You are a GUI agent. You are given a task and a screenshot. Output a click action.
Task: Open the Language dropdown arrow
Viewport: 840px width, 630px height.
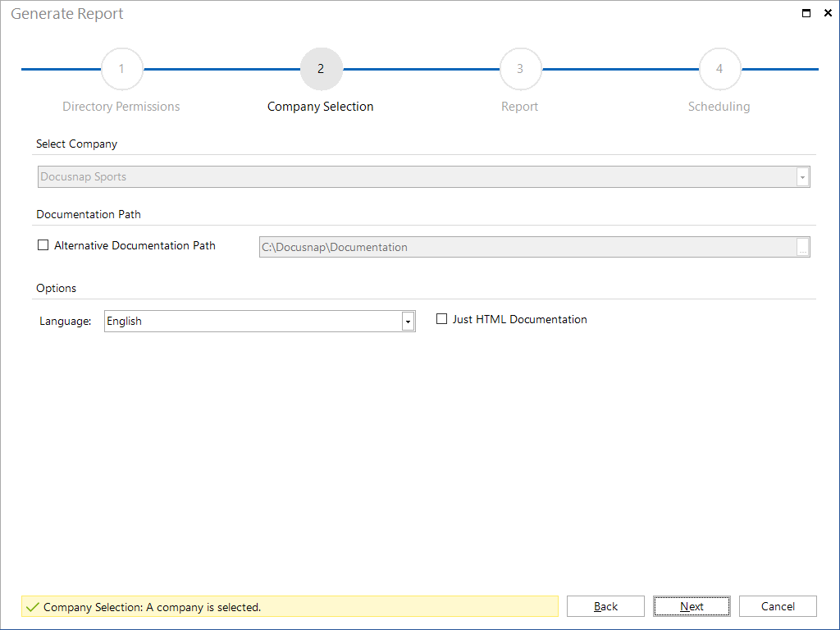tap(408, 322)
